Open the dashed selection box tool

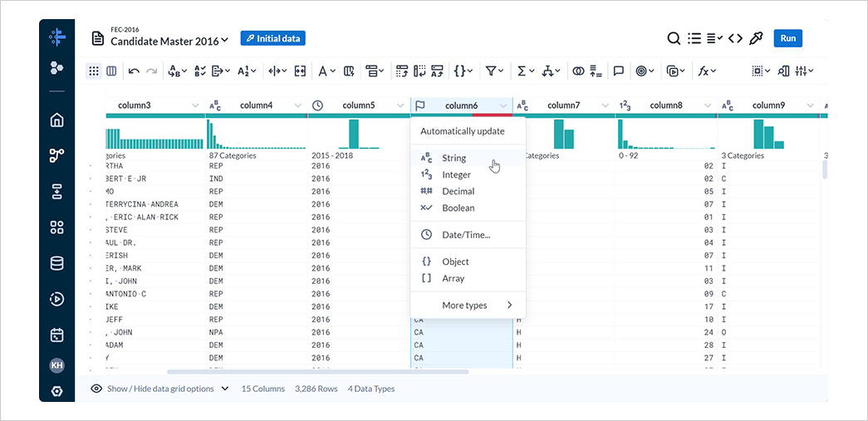[x=761, y=71]
